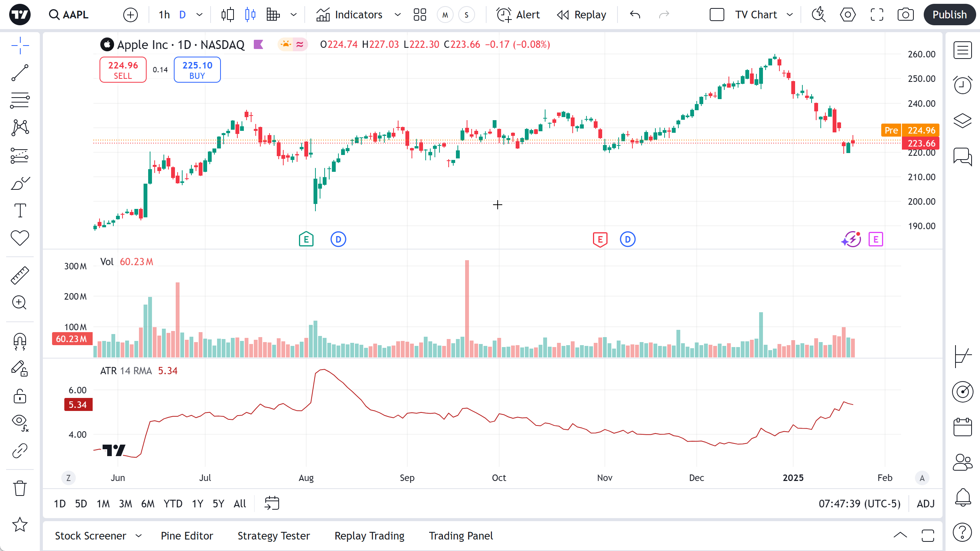Toggle ADJ adjusted price data

926,504
